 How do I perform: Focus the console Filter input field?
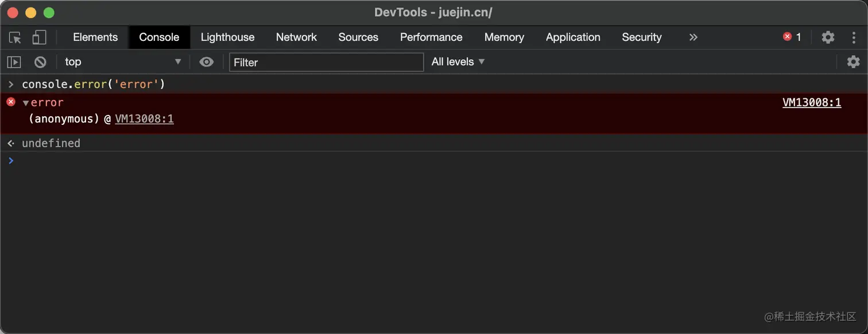pos(326,62)
